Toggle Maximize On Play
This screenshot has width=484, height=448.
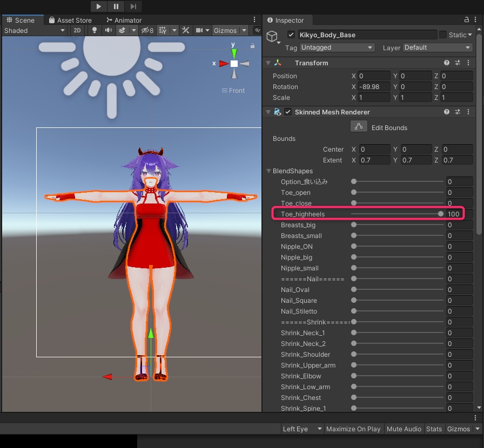click(353, 429)
